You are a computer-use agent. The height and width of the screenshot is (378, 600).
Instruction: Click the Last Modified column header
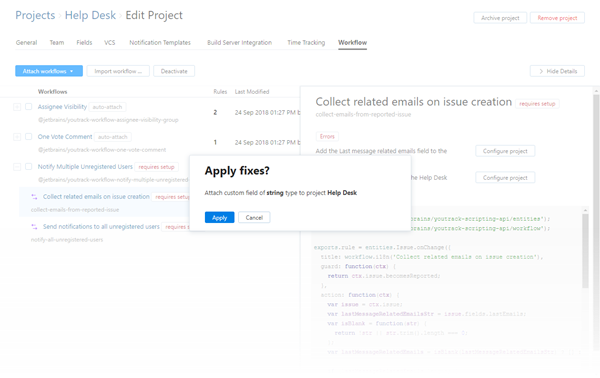coord(252,92)
